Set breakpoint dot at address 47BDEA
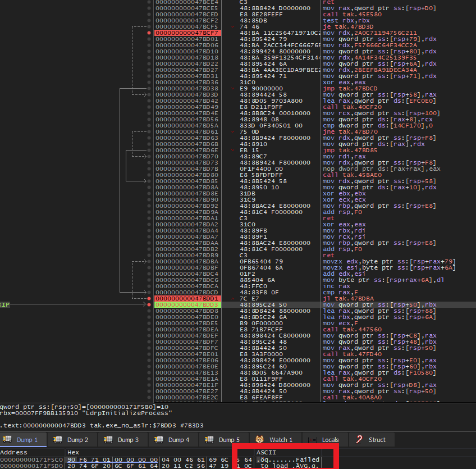Screen dimensions: 476x469 [x=149, y=330]
